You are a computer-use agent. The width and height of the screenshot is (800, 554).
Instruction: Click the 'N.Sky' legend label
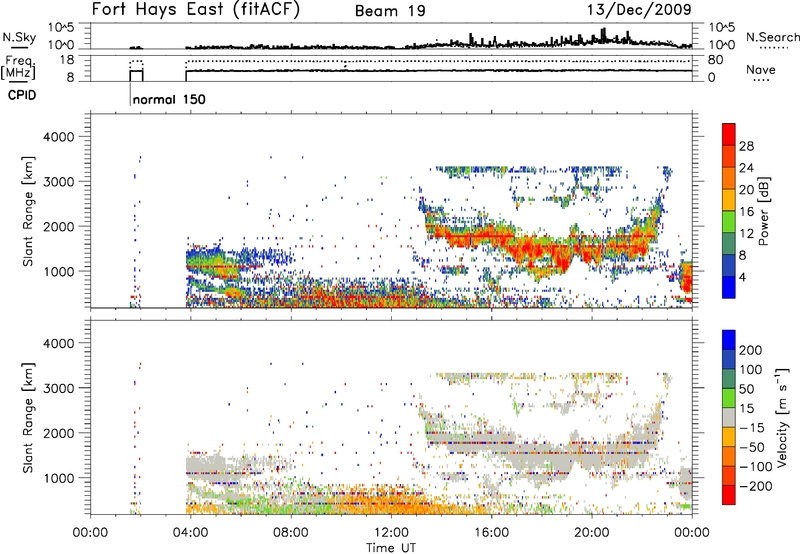[19, 37]
